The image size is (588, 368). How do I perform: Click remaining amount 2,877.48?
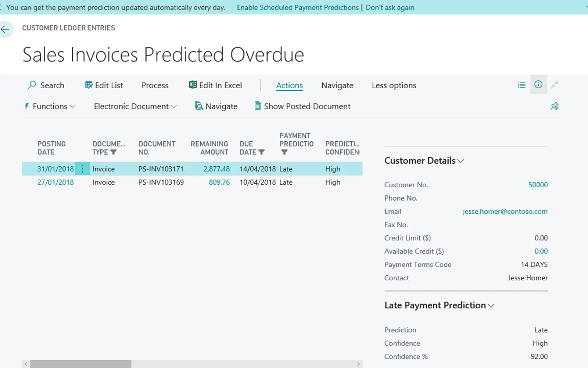216,169
